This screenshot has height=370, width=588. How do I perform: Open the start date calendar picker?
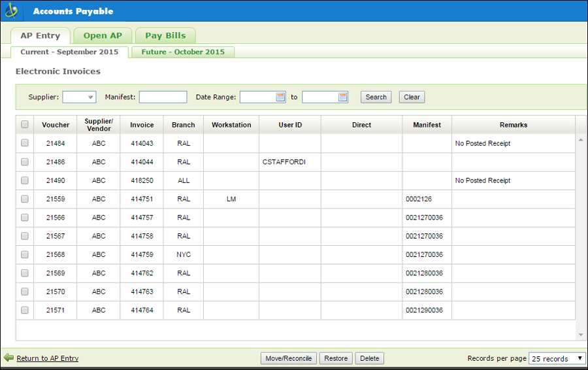(280, 97)
